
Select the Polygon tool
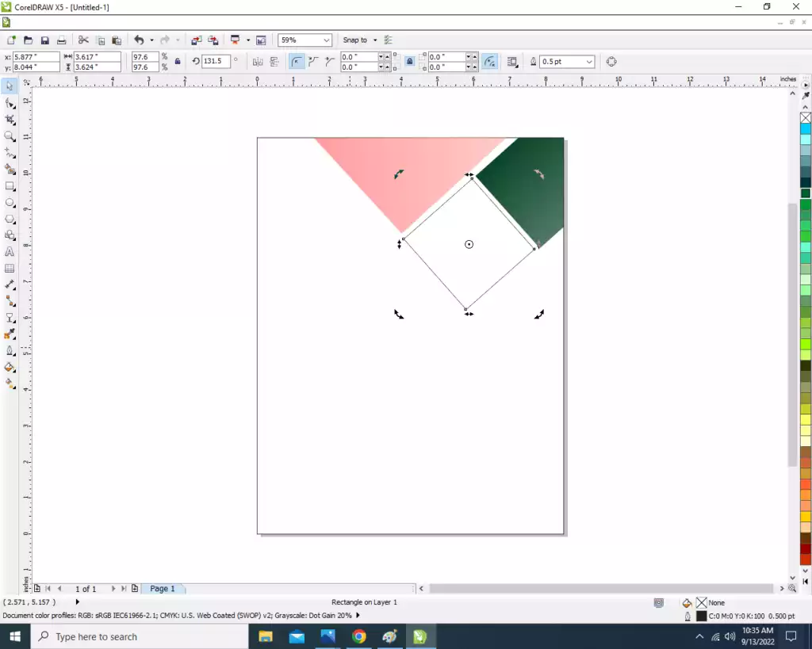[x=10, y=219]
